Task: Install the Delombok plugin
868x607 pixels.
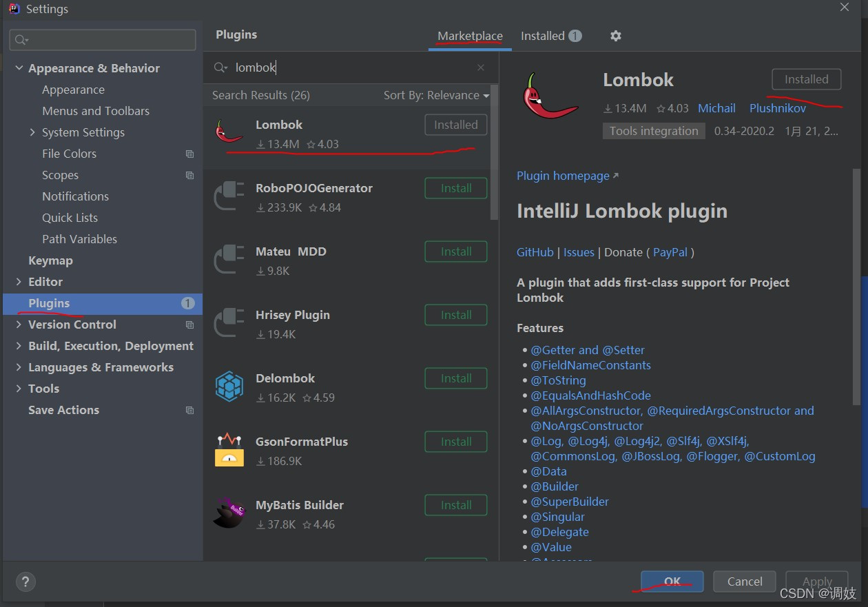Action: click(x=456, y=378)
